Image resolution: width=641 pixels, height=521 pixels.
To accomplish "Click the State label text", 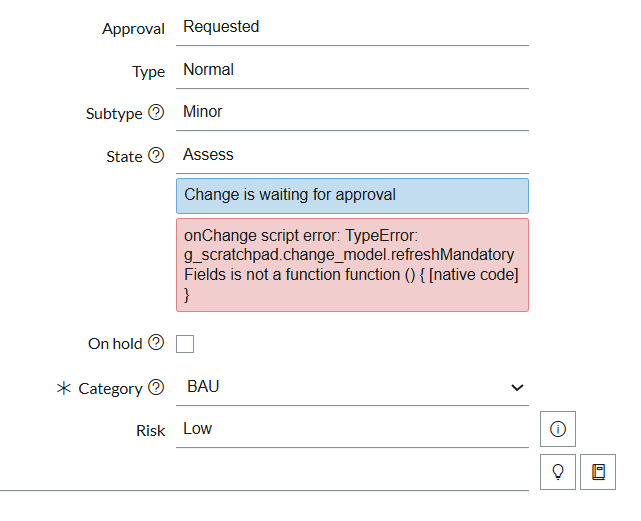I will click(124, 157).
